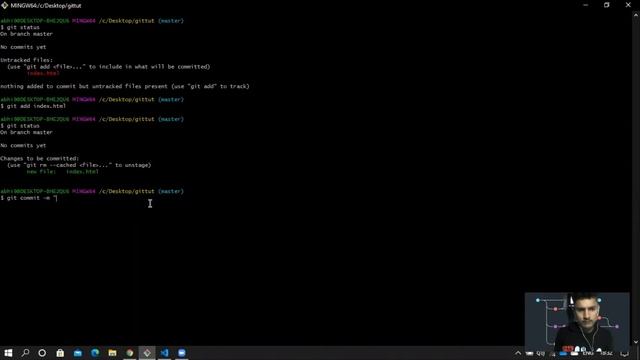
Task: Minimize the MINGW64 terminal window
Action: pyautogui.click(x=586, y=5)
